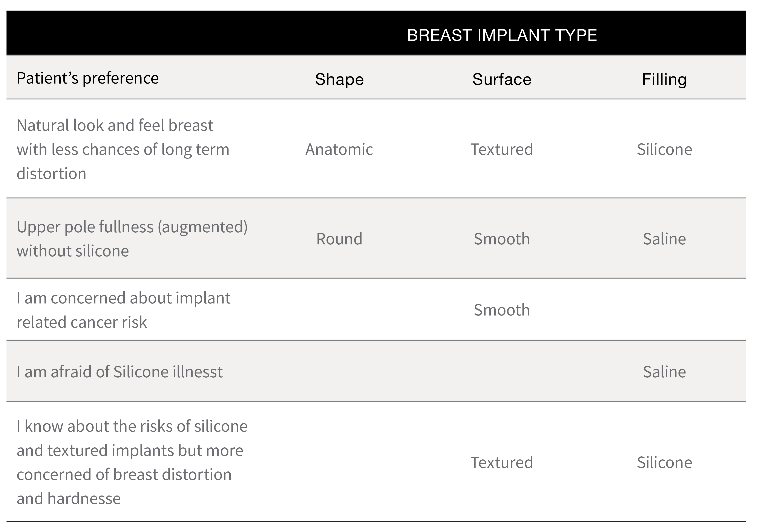Screen dimensions: 757x532
Task: Select Silicone in the natural look row
Action: (x=664, y=149)
